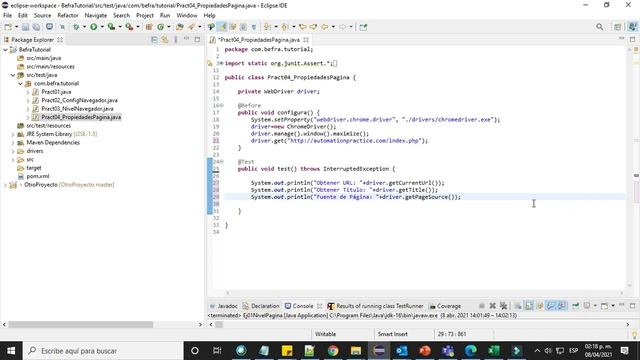Open the Source menu
640x360 pixels.
point(42,16)
